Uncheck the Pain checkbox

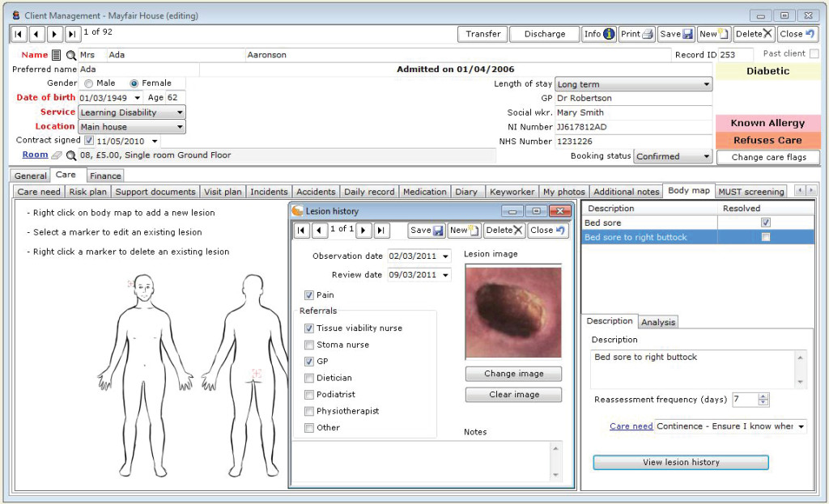[x=309, y=295]
